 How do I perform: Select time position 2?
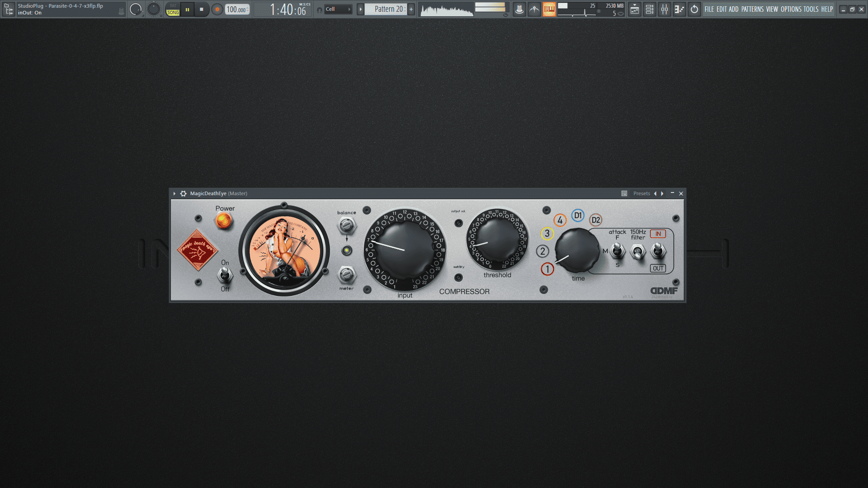(x=542, y=251)
